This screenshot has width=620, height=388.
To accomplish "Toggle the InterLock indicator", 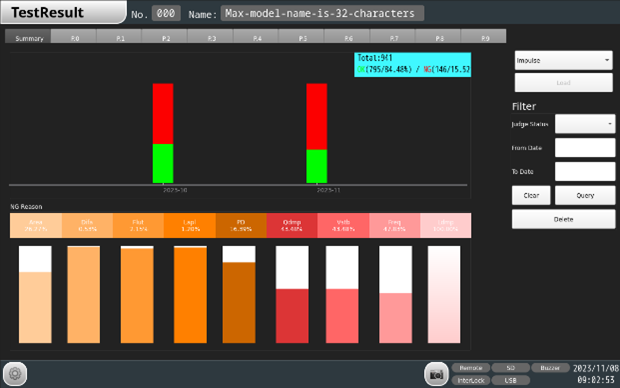I will coord(471,380).
